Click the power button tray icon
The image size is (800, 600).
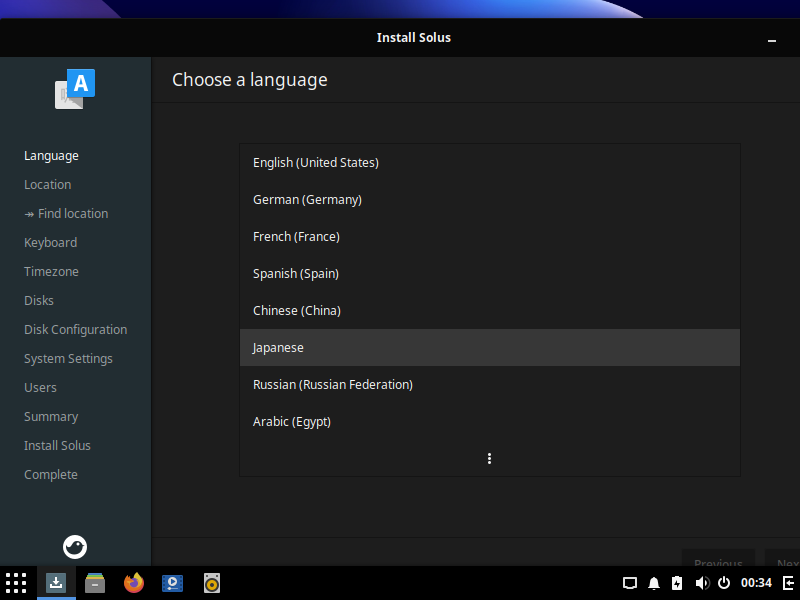[724, 583]
